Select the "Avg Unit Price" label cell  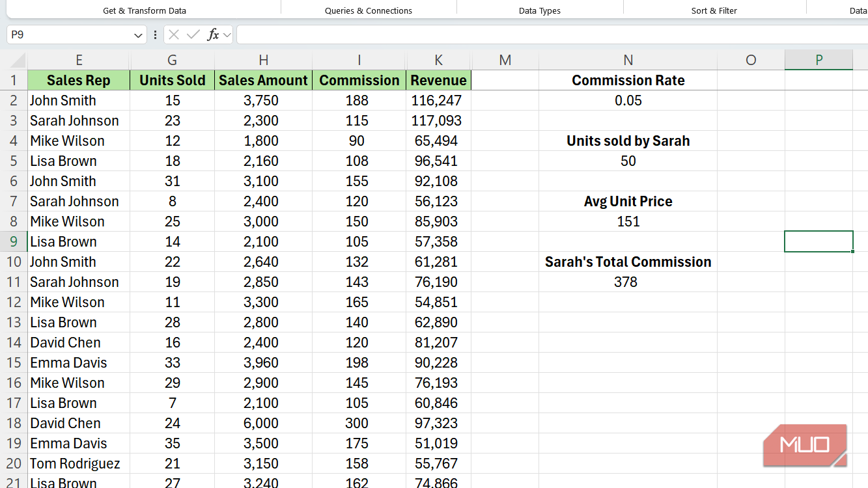click(x=628, y=202)
